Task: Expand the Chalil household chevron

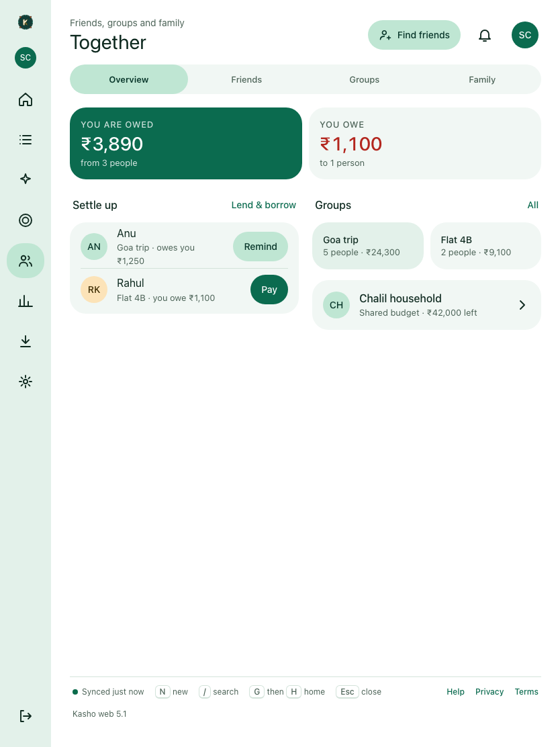Action: [522, 305]
